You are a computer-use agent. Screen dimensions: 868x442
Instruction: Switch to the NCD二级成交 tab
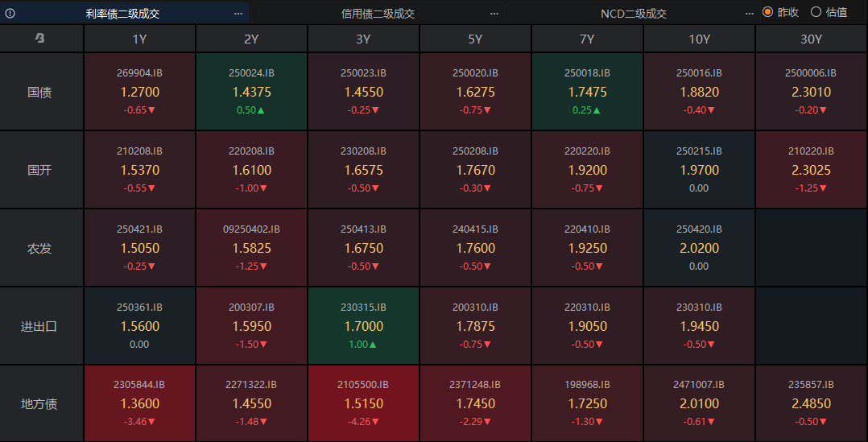633,13
